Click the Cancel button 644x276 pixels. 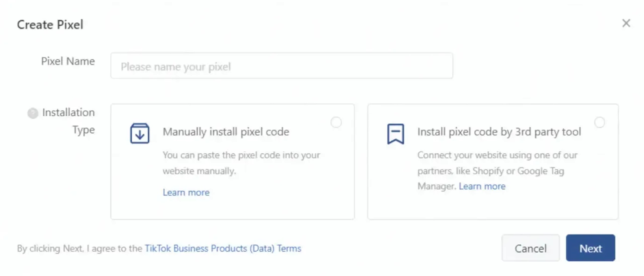[x=531, y=248]
